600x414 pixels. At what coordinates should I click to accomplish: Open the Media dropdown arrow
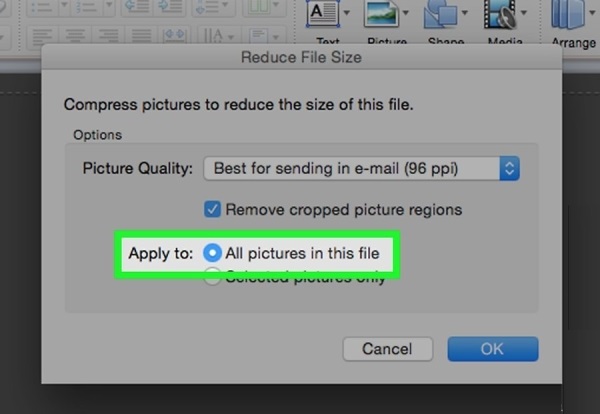[x=525, y=15]
